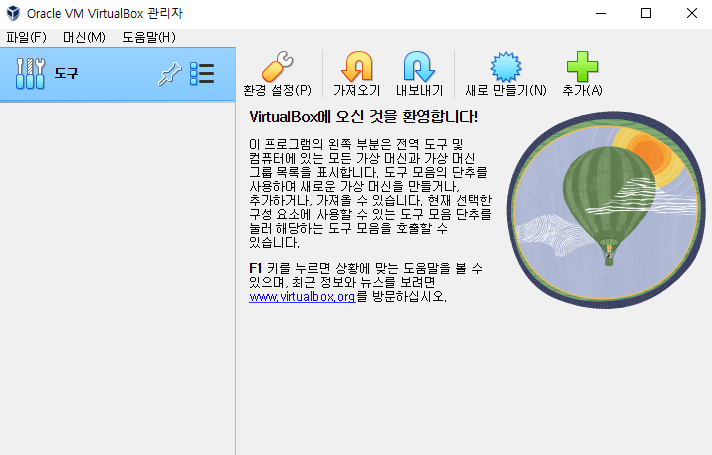
Task: Open the 머신(M) menu
Action: 84,37
